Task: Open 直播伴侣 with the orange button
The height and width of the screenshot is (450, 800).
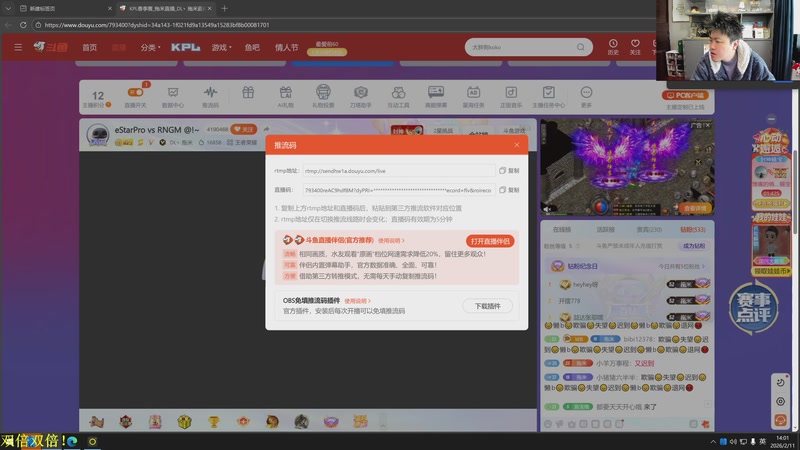Action: tap(490, 241)
